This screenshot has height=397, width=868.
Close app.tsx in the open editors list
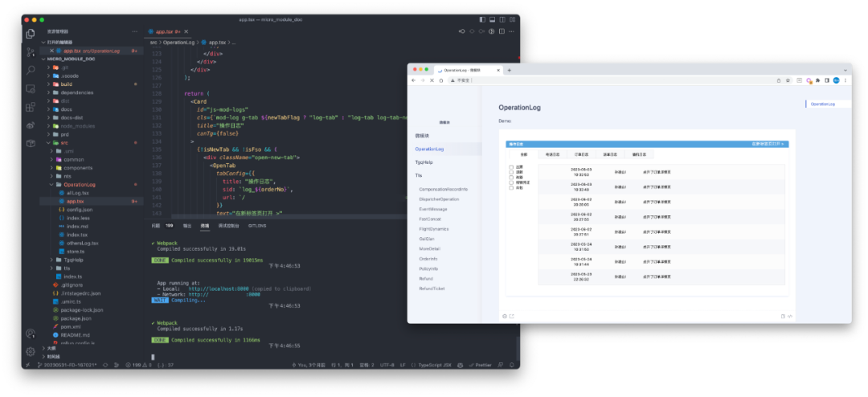coord(52,51)
